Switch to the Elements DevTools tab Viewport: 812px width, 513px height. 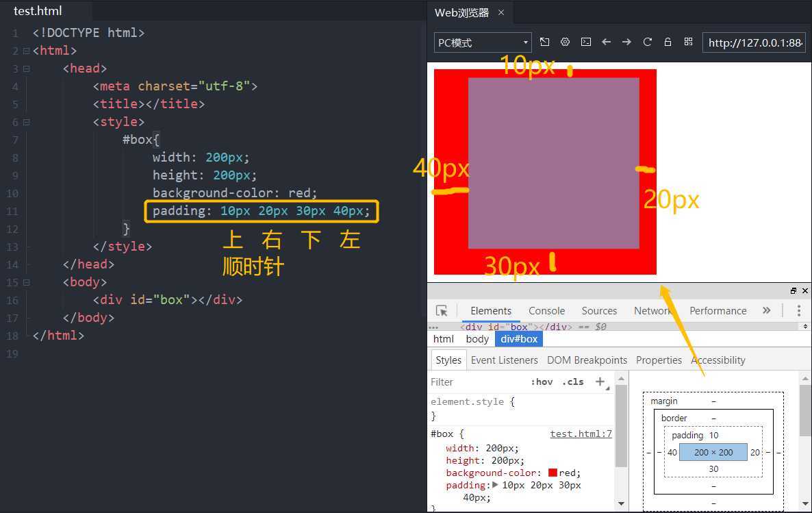point(491,310)
